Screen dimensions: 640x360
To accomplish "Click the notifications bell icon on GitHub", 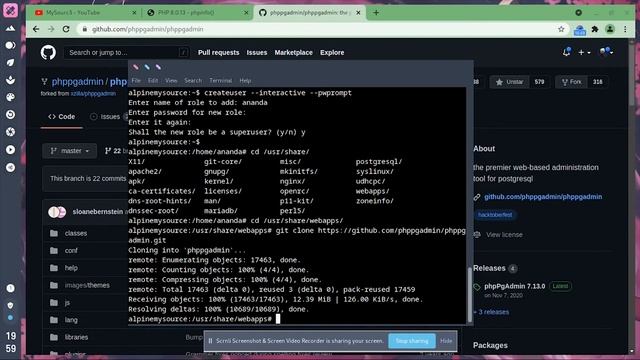I will (566, 52).
